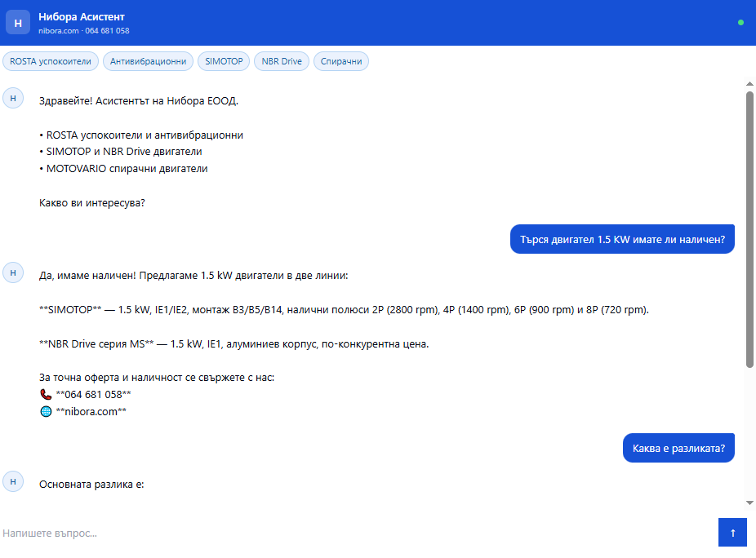Click greeting text Здравейте! Асистентът на Нибора
The image size is (756, 558).
(139, 101)
